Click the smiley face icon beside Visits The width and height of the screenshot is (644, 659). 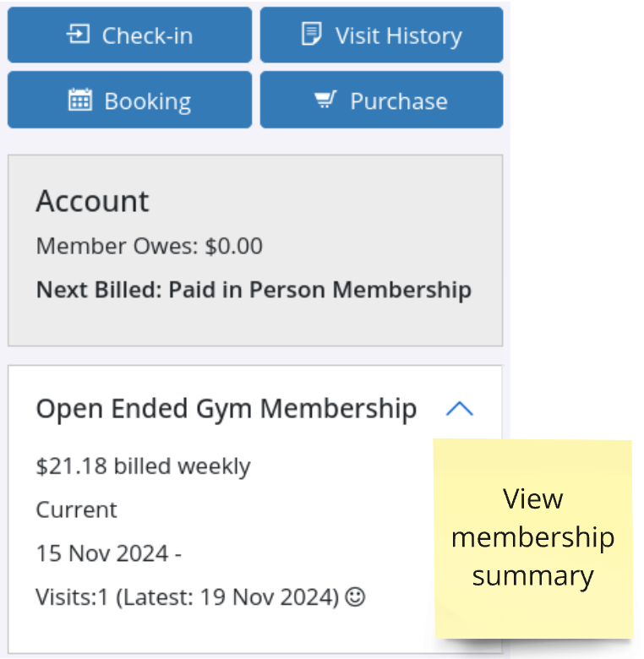coord(355,596)
